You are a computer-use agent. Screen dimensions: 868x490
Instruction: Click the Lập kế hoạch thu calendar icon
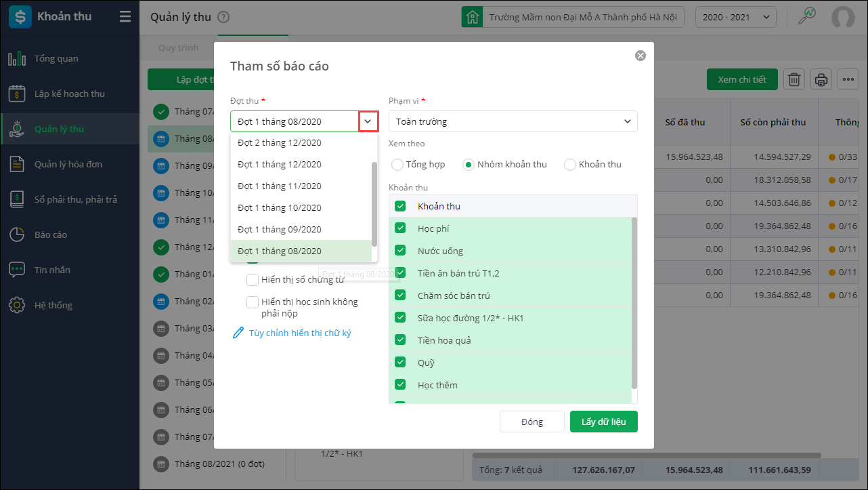tap(17, 94)
